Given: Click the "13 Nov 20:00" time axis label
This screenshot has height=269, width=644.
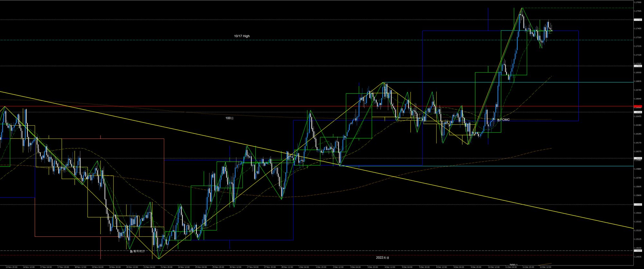Looking at the screenshot, I should click(11, 267).
